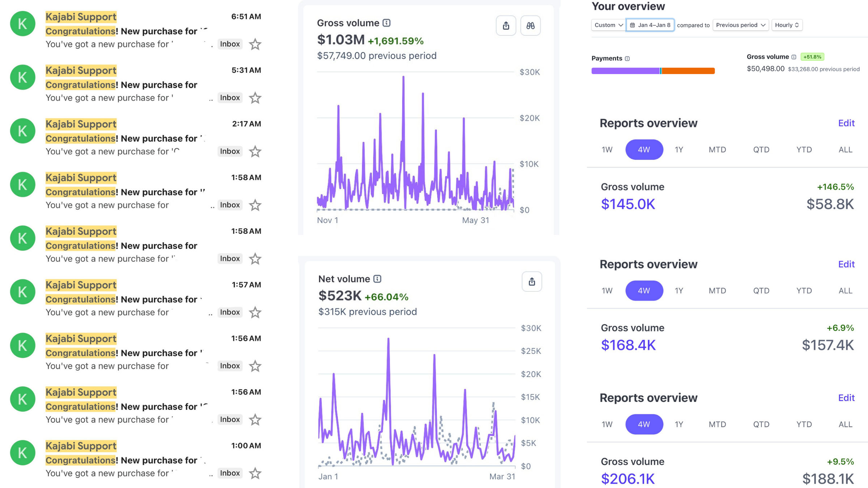Image resolution: width=868 pixels, height=488 pixels.
Task: Expand the Custom date range dropdown
Action: pos(608,25)
